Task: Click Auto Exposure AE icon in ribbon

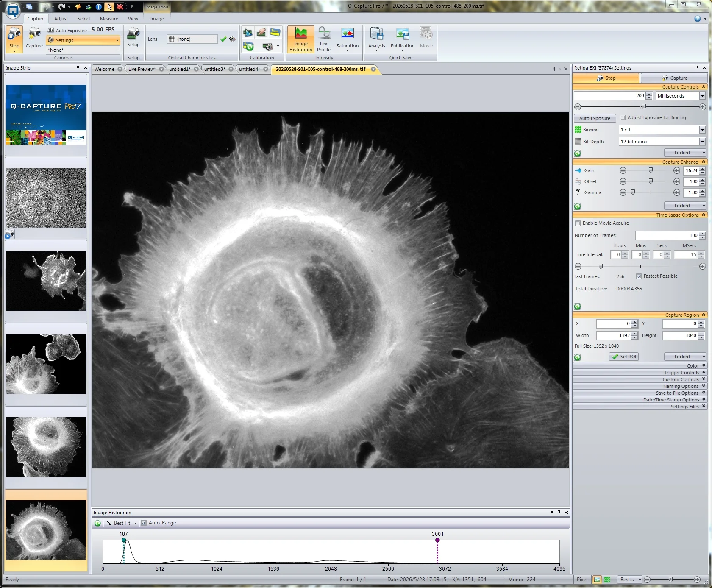Action: pos(51,30)
